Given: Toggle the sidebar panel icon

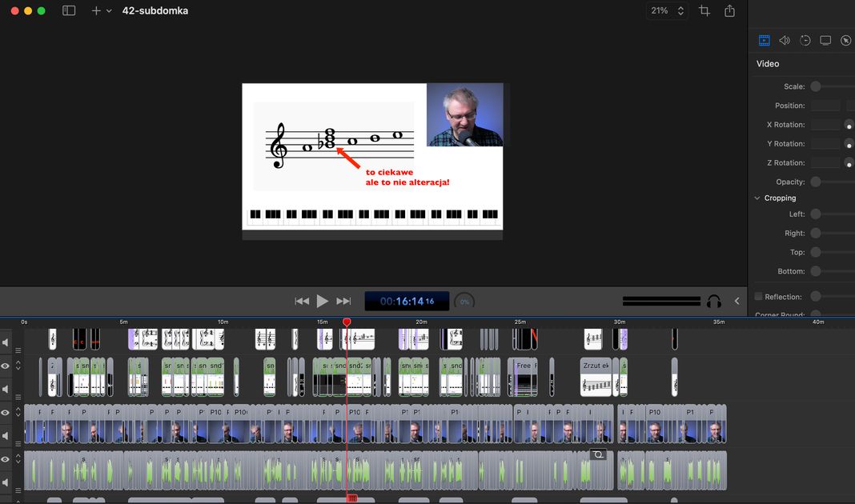Looking at the screenshot, I should coord(69,11).
